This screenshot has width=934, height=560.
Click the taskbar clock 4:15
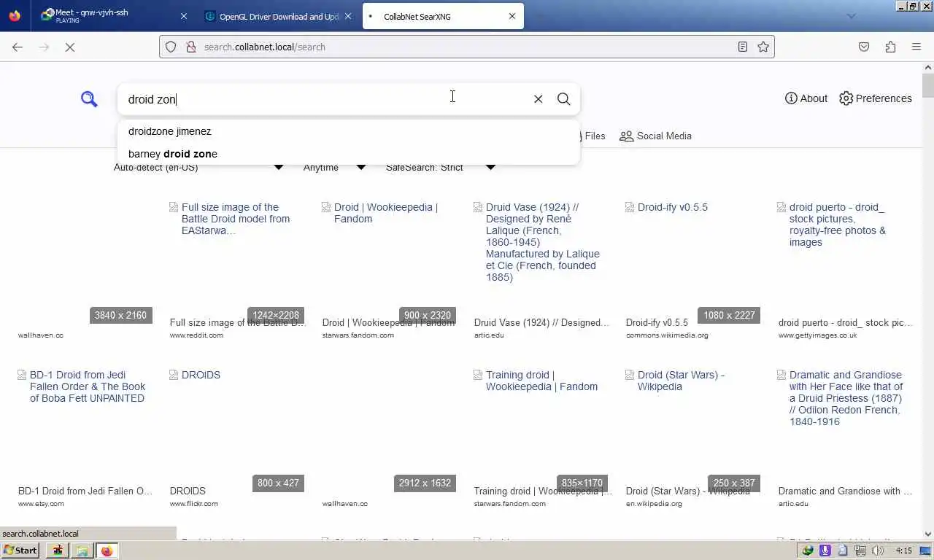click(903, 551)
